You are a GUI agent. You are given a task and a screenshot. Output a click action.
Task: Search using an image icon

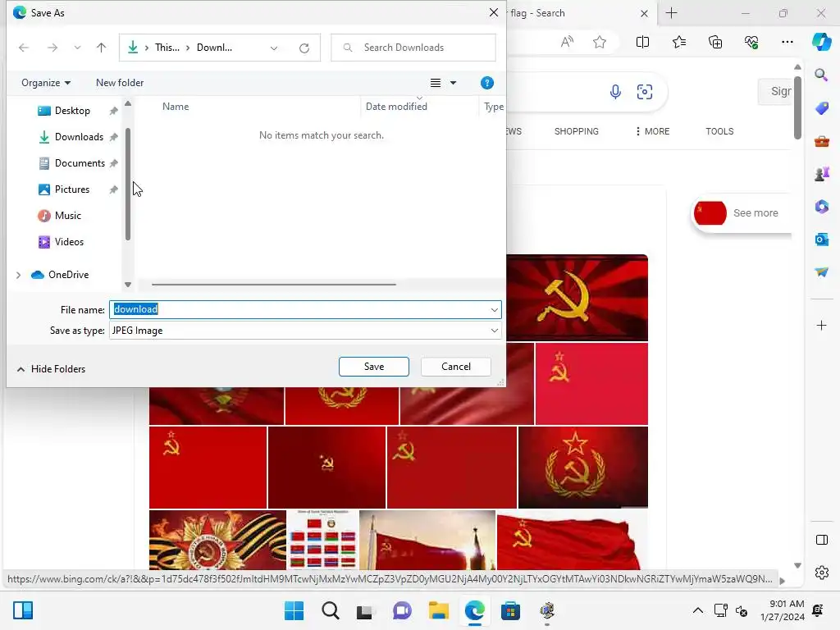(645, 92)
